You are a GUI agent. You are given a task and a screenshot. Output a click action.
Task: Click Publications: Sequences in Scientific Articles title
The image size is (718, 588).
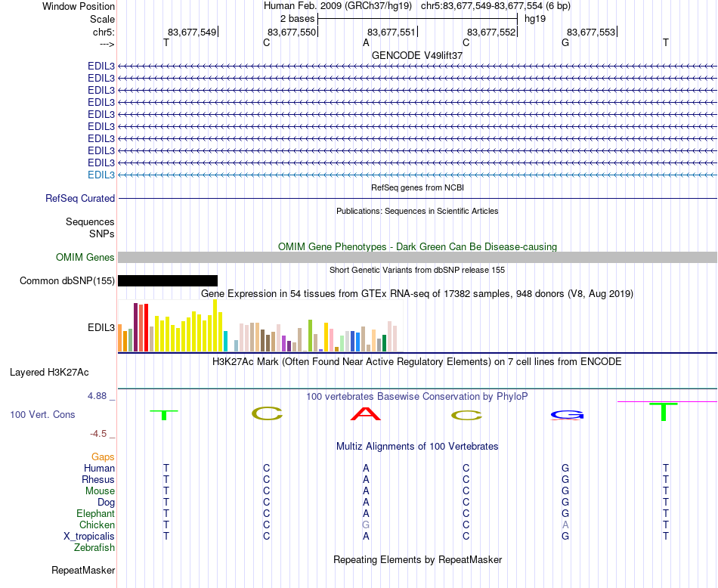tap(417, 211)
